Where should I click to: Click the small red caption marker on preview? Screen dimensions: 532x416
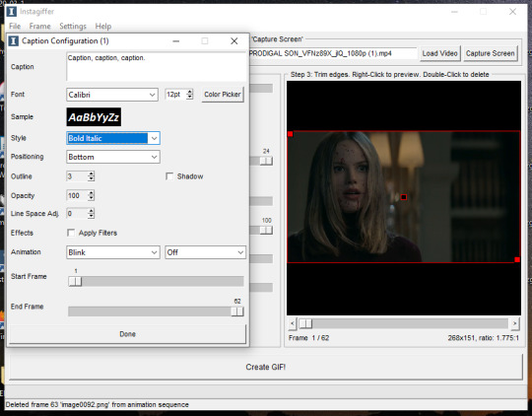click(x=404, y=197)
